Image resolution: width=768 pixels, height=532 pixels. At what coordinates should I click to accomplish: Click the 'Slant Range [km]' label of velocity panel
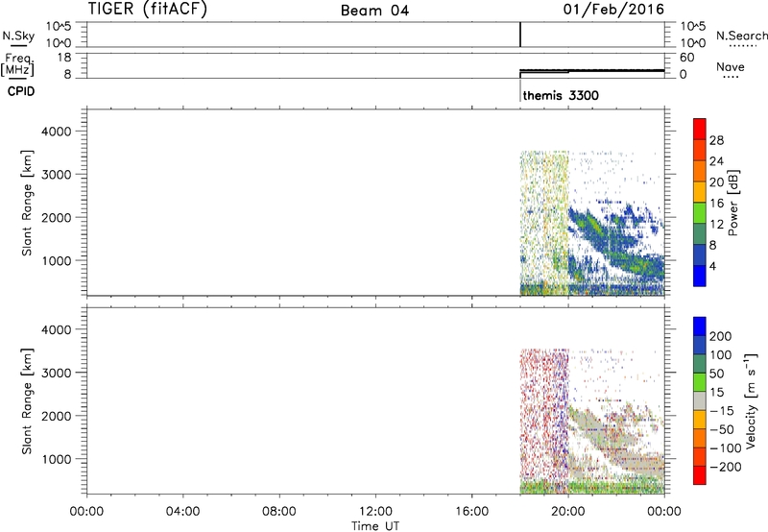coord(27,401)
